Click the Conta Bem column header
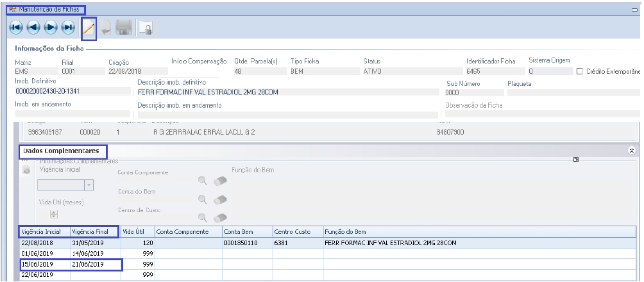 247,231
